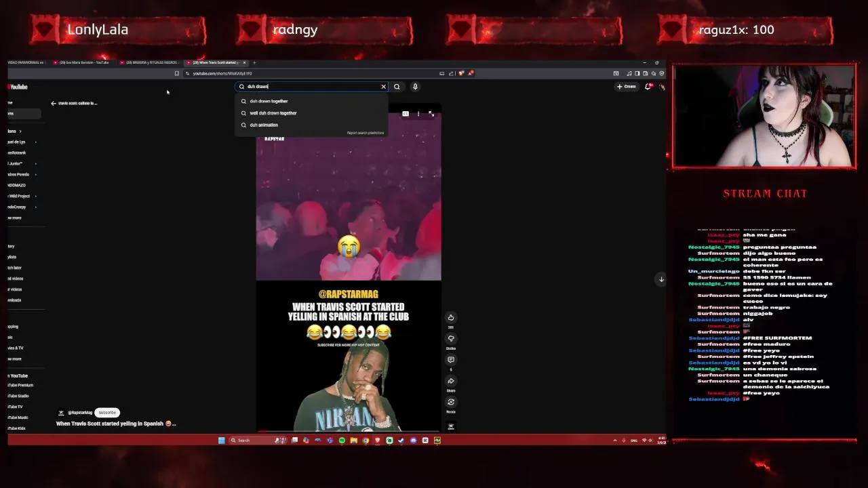Open Chrome from the taskbar
This screenshot has width=868, height=488.
(x=366, y=441)
